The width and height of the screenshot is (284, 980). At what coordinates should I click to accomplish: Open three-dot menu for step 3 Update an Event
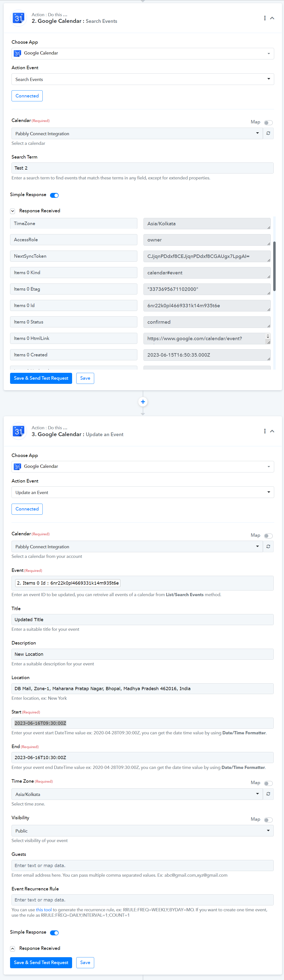click(x=265, y=431)
